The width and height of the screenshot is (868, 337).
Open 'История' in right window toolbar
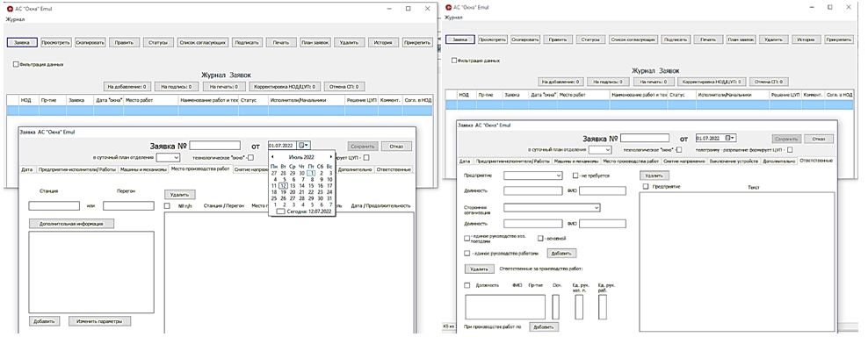(806, 39)
